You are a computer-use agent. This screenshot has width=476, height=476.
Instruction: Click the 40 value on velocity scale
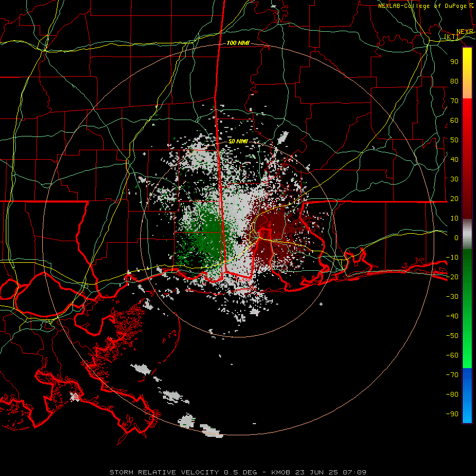pyautogui.click(x=454, y=160)
